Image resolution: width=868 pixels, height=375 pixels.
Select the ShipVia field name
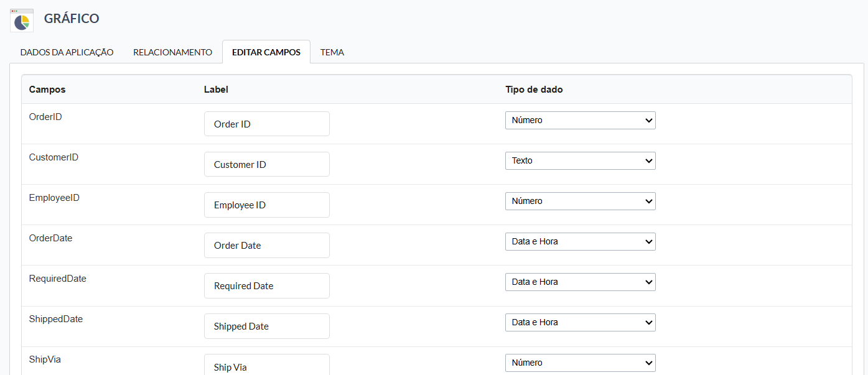(x=45, y=359)
